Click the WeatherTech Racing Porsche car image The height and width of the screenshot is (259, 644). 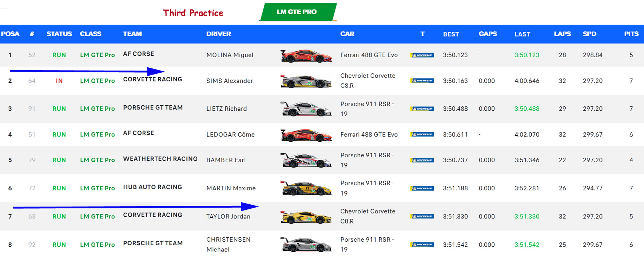coord(306,160)
